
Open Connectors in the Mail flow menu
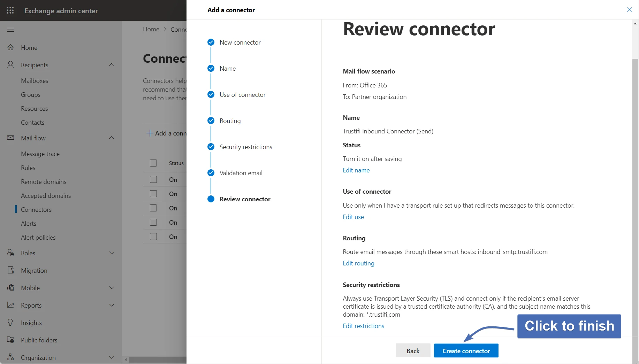36,209
